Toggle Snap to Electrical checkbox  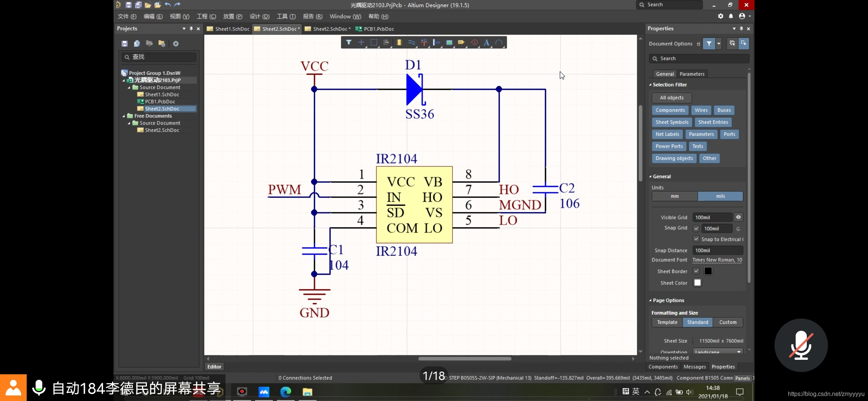click(x=696, y=239)
